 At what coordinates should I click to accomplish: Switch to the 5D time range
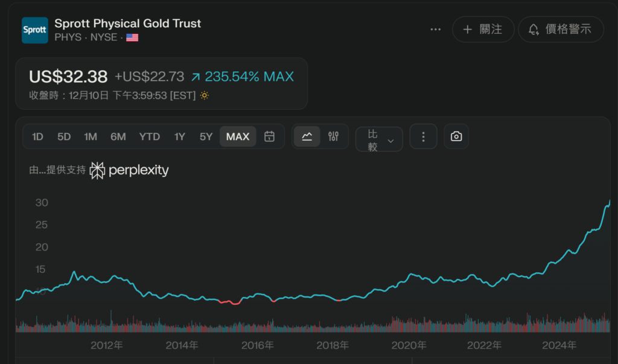[64, 137]
